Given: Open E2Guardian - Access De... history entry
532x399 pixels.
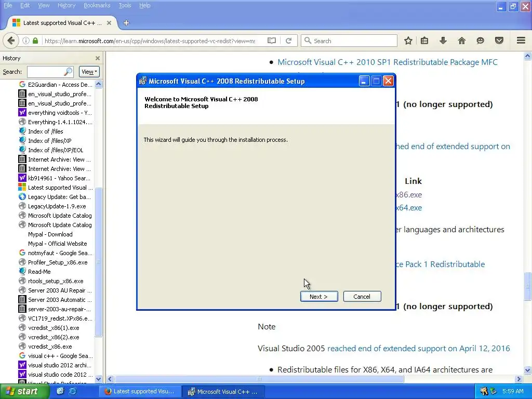Looking at the screenshot, I should tap(56, 85).
